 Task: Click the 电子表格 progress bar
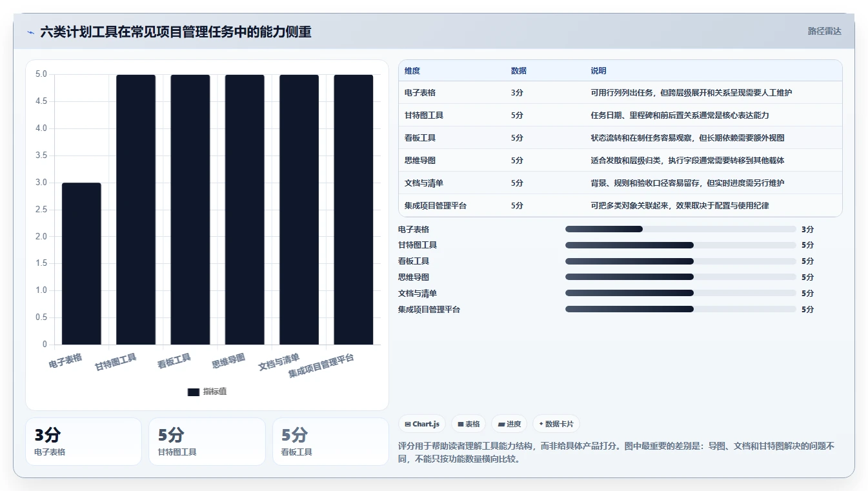click(680, 229)
